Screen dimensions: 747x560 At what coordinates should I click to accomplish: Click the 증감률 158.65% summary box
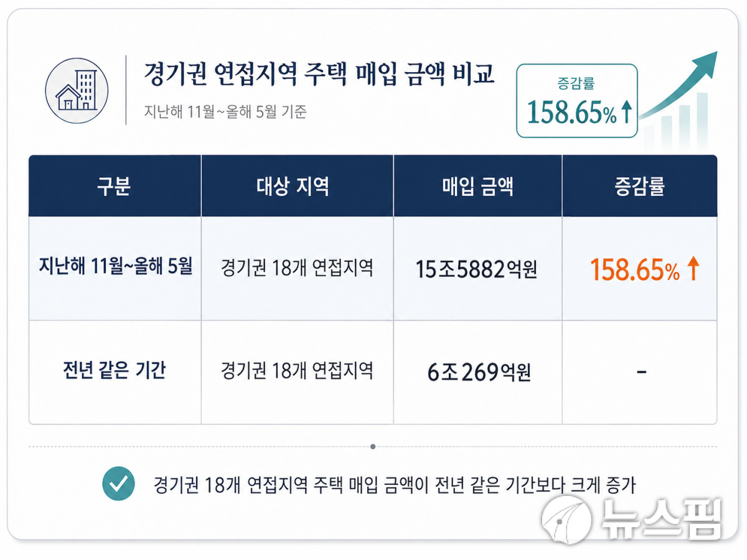(577, 101)
